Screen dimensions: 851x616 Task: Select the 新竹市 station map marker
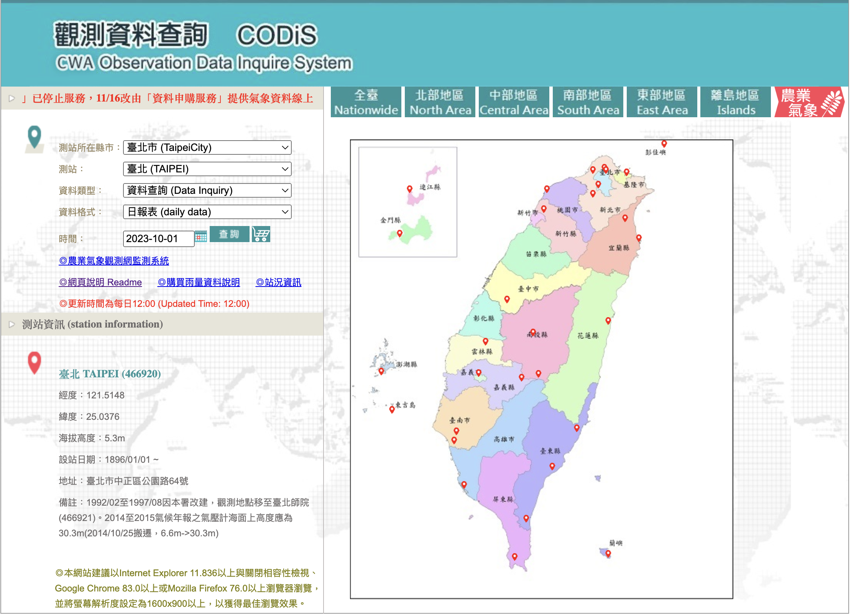[x=544, y=209]
